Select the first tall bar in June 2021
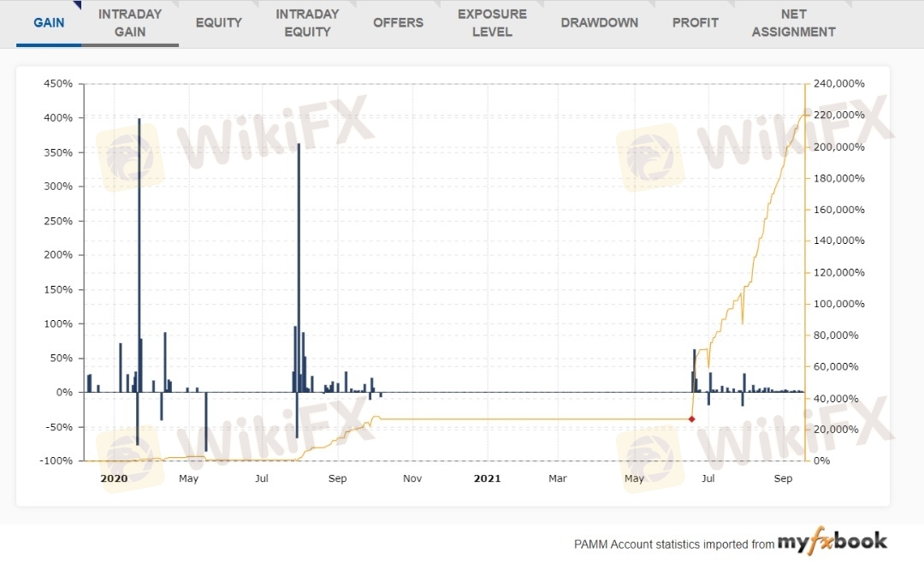Image resolution: width=924 pixels, height=564 pixels. click(694, 371)
